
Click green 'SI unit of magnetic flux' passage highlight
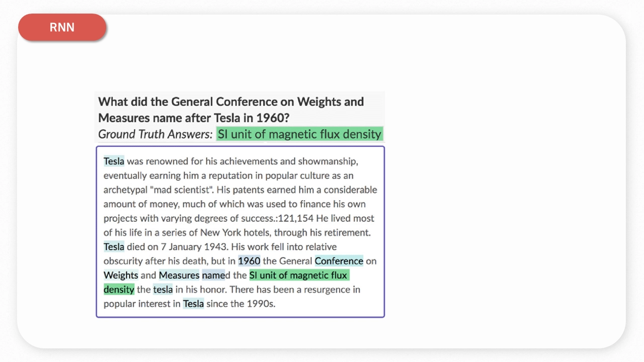pos(298,276)
